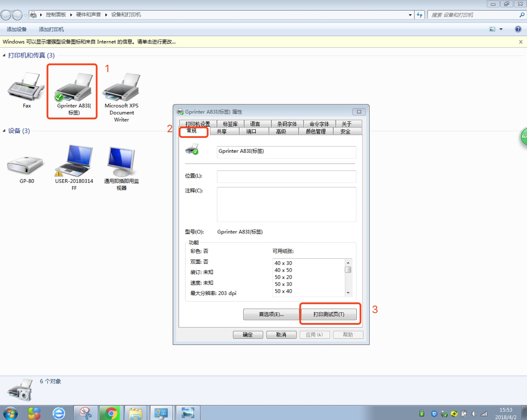This screenshot has height=420, width=527.
Task: Switch to the 安全 tab
Action: click(x=345, y=131)
